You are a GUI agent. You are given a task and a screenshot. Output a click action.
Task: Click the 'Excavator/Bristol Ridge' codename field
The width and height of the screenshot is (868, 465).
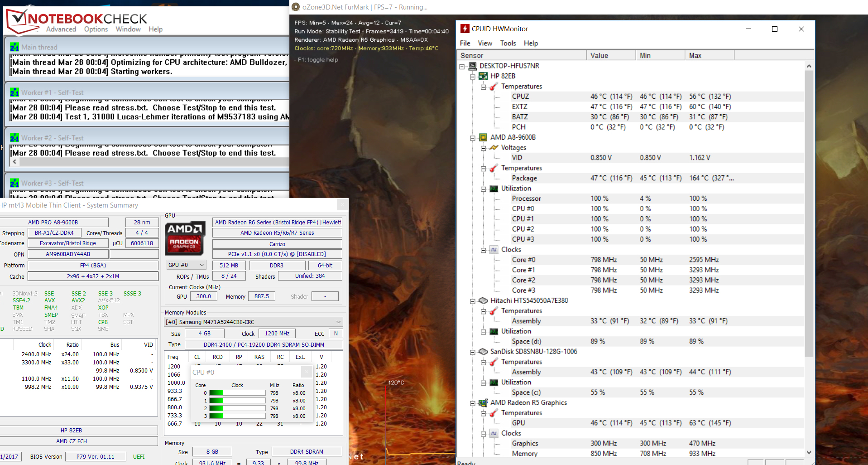tap(68, 243)
